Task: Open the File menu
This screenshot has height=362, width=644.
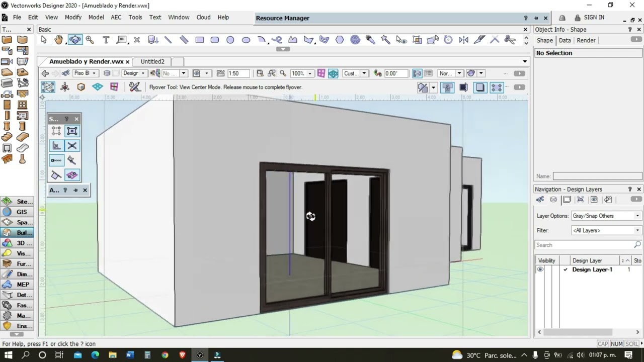Action: coord(17,17)
